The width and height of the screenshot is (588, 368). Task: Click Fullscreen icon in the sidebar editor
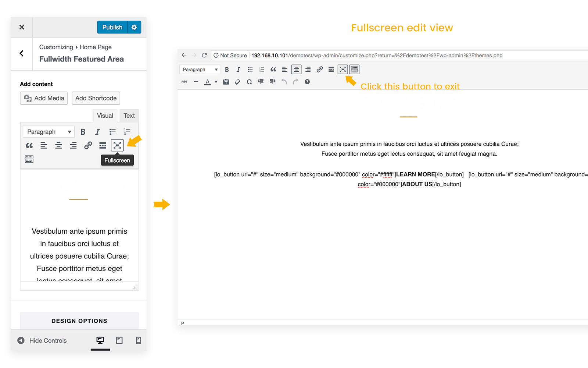[x=117, y=145]
